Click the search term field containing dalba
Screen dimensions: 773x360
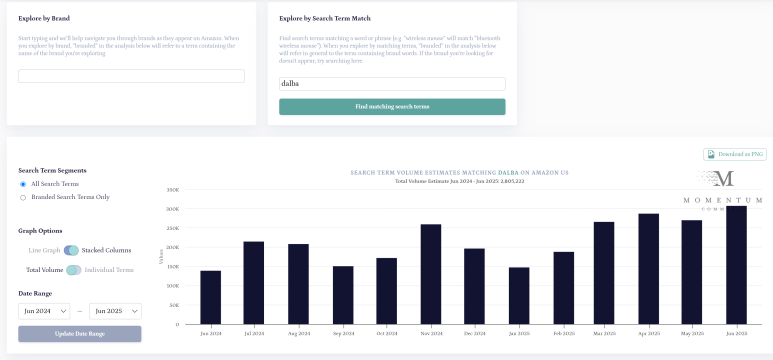pos(392,84)
